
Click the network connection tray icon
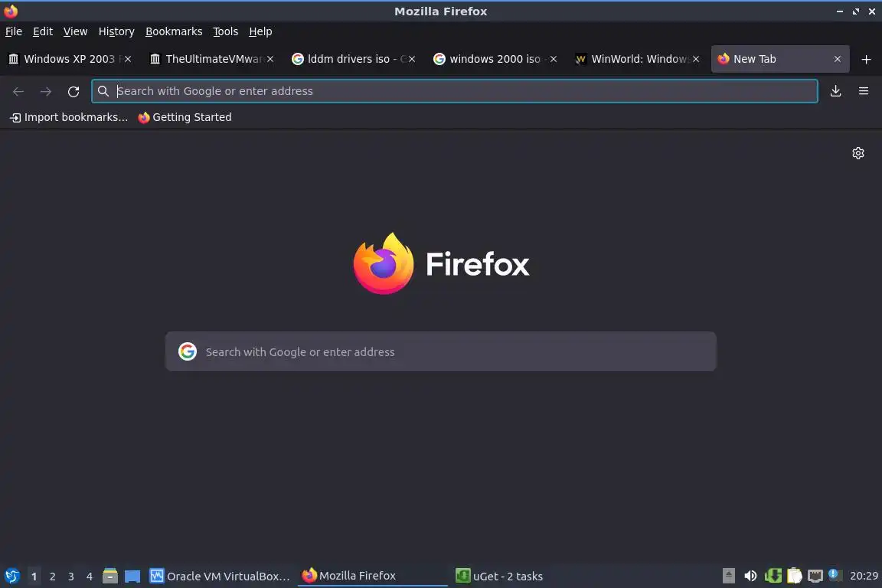tap(815, 576)
